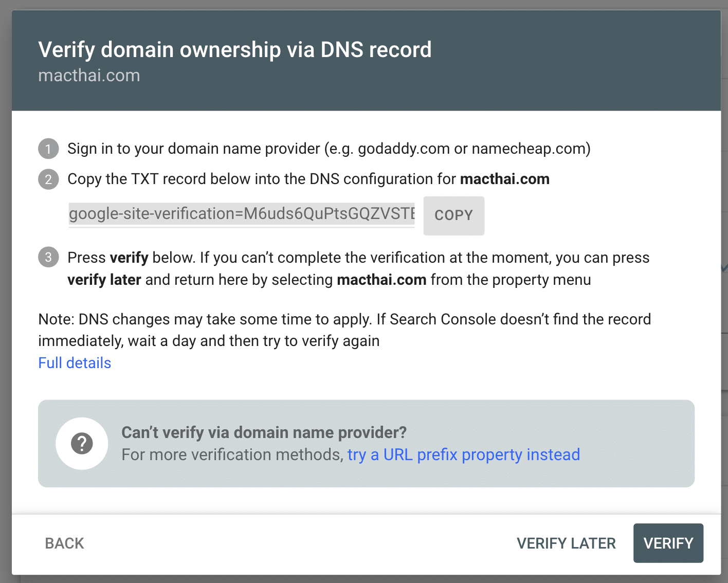Click the bold macthai.com in step 3
The height and width of the screenshot is (583, 728).
click(x=381, y=280)
